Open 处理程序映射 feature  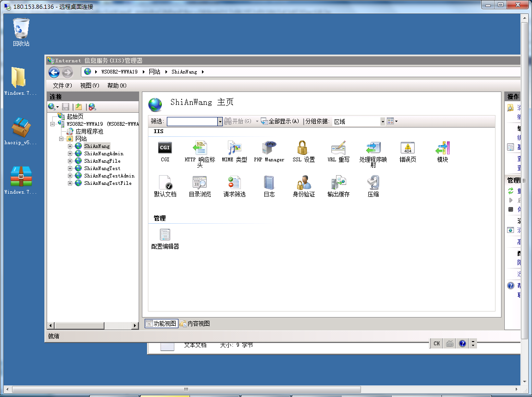click(x=373, y=154)
